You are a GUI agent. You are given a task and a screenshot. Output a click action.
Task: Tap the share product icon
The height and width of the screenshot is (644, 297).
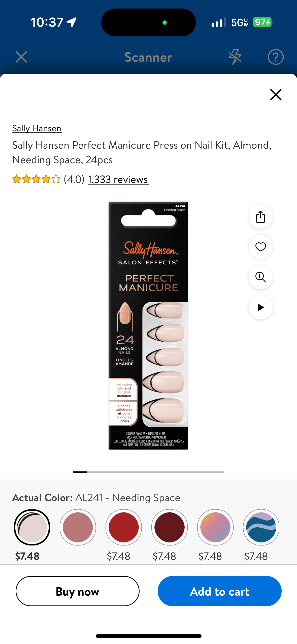tap(260, 217)
